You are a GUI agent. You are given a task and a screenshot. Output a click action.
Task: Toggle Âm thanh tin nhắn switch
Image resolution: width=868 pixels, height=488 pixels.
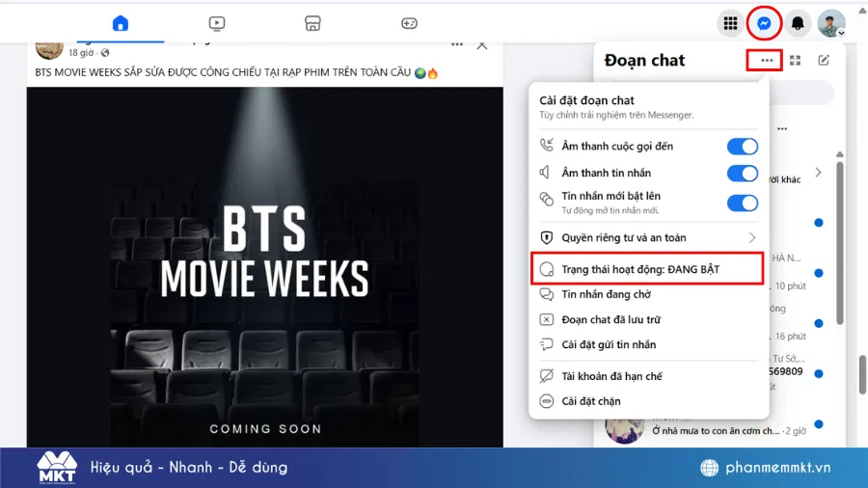coord(743,174)
